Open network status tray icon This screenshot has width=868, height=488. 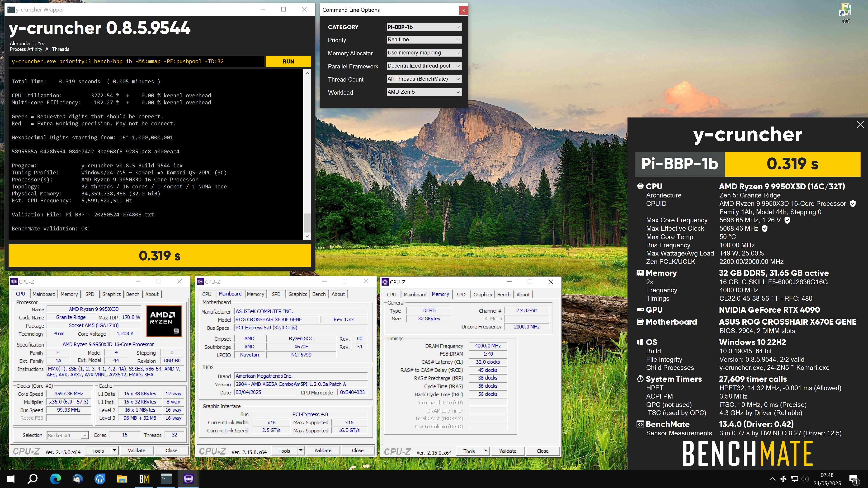pos(794,479)
